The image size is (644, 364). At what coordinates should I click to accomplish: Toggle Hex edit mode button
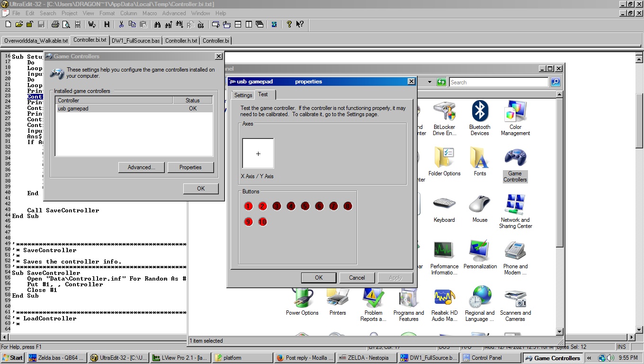pos(107,24)
